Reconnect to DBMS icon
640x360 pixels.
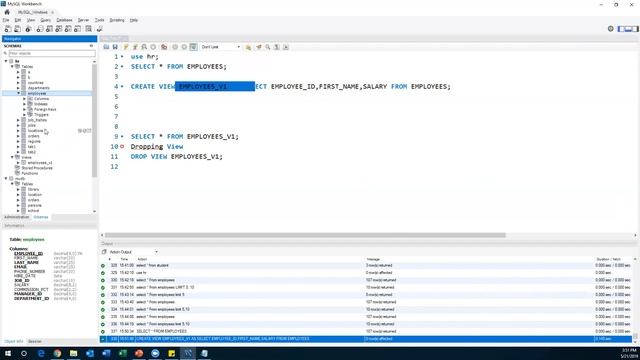[99, 29]
